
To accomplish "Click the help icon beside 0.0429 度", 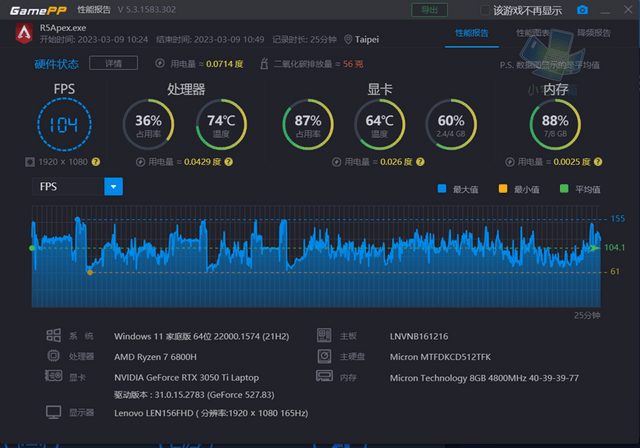I will pyautogui.click(x=229, y=162).
